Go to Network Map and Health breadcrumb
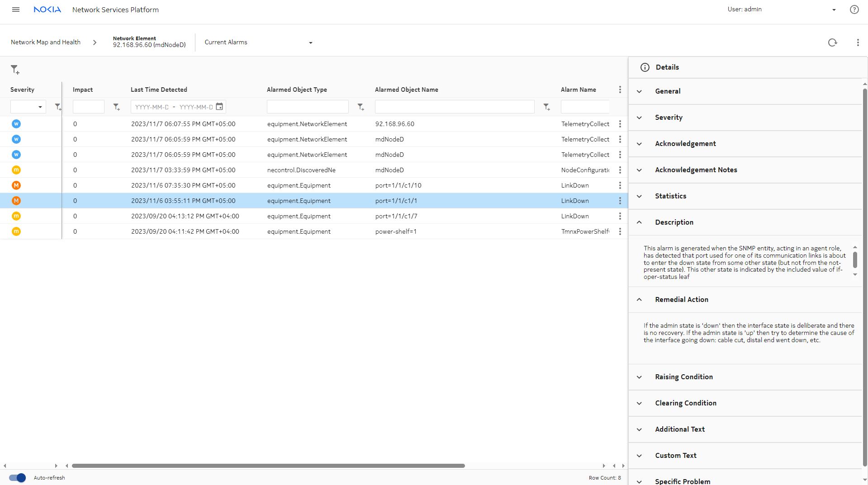 (x=46, y=42)
